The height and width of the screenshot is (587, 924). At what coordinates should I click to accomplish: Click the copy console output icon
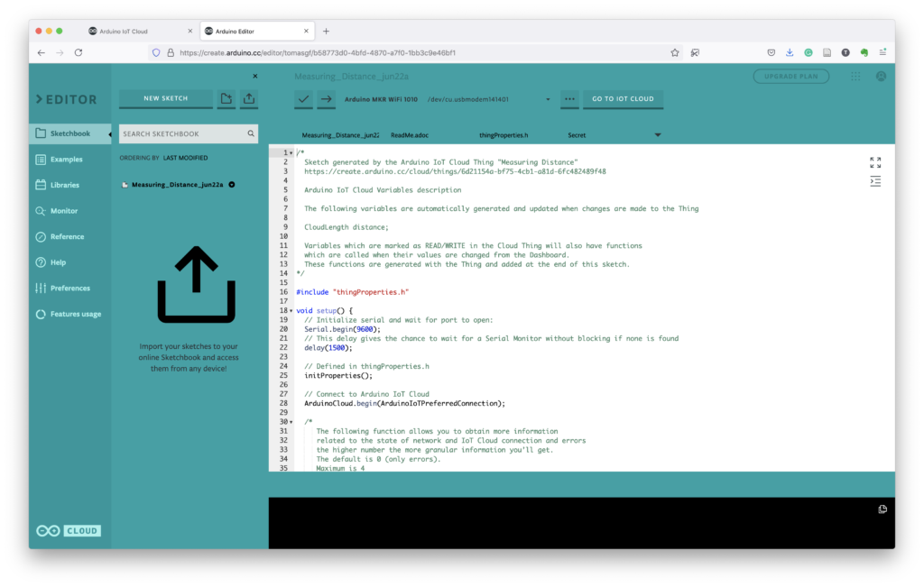[x=882, y=509]
